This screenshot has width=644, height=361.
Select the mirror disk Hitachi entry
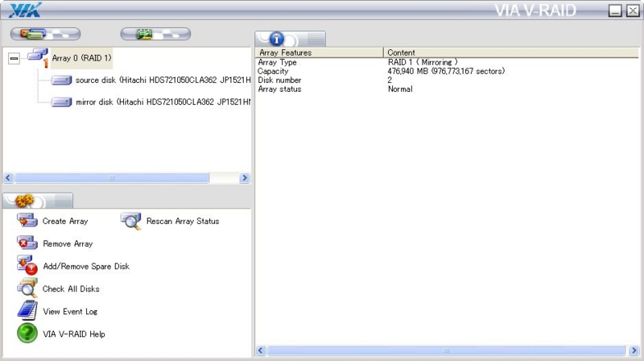click(163, 102)
